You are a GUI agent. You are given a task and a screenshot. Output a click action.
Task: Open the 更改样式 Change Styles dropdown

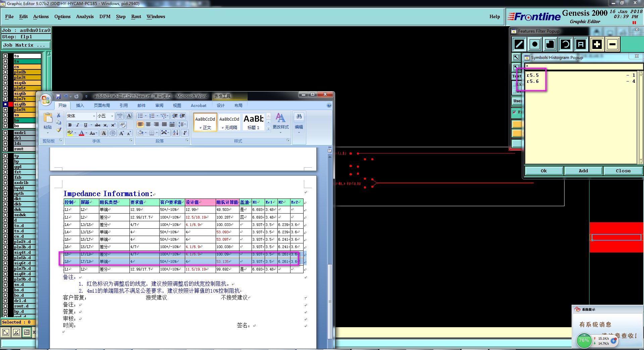point(280,123)
